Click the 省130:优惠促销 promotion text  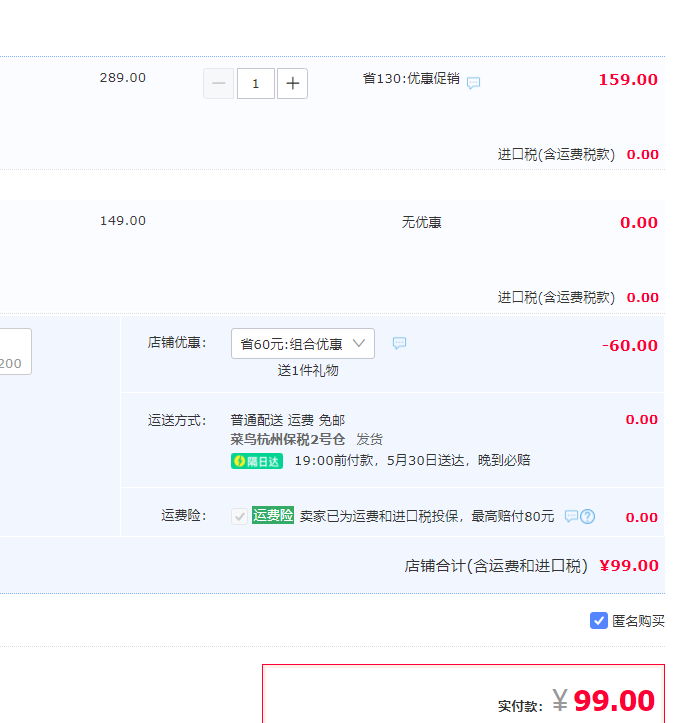(411, 78)
